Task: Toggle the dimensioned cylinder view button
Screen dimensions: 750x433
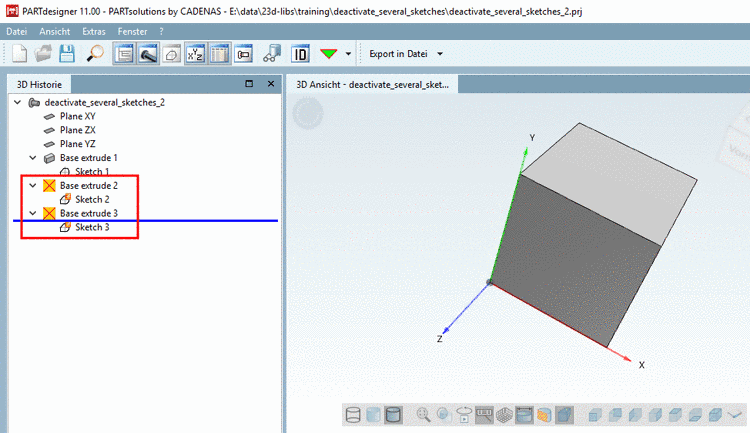Action: point(524,415)
